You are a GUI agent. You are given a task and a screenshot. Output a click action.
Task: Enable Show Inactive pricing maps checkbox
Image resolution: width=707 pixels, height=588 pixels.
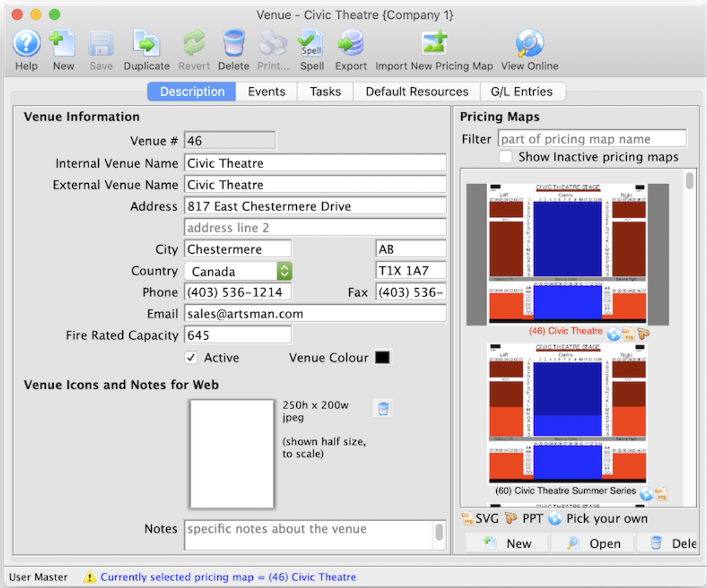[506, 157]
